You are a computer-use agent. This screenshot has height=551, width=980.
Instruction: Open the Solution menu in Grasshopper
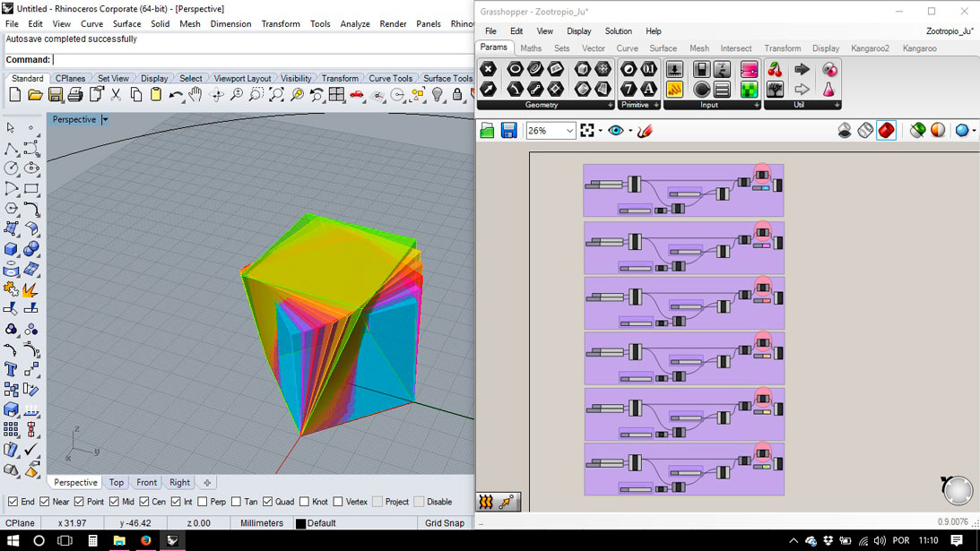click(x=618, y=31)
